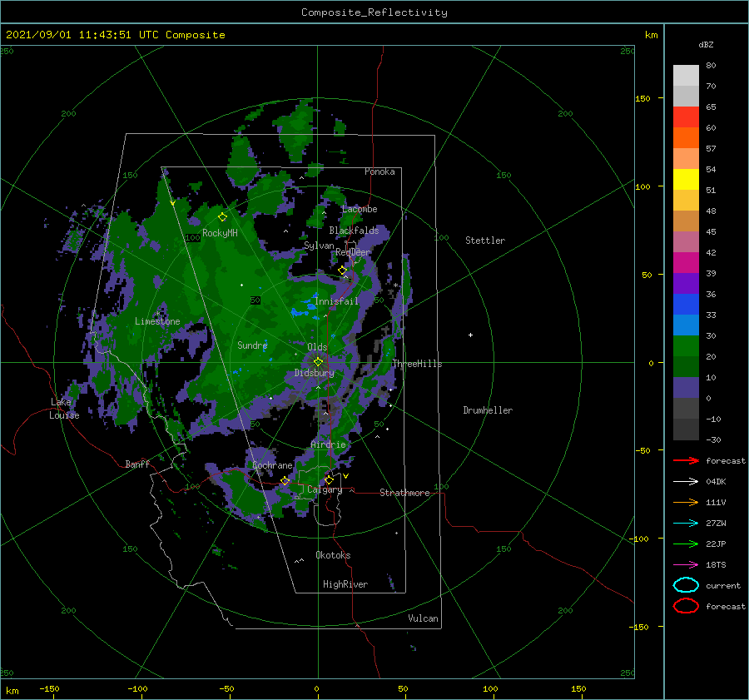The width and height of the screenshot is (749, 700).
Task: Click the Okotoks city label
Action: tap(333, 555)
